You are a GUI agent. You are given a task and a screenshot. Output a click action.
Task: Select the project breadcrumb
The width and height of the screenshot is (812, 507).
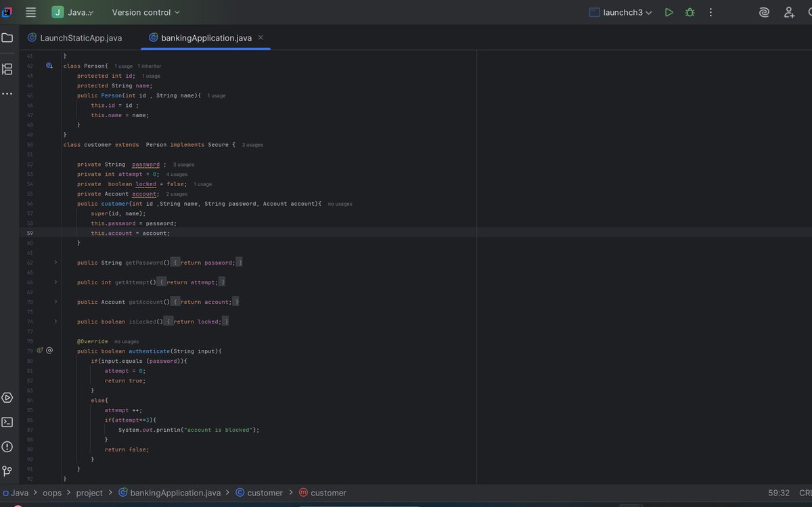pyautogui.click(x=89, y=493)
